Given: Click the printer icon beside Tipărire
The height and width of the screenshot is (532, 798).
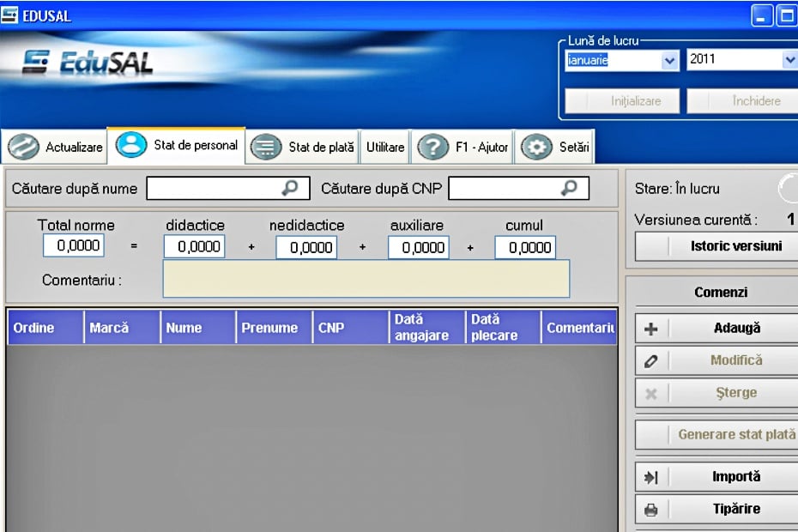Looking at the screenshot, I should click(x=650, y=510).
